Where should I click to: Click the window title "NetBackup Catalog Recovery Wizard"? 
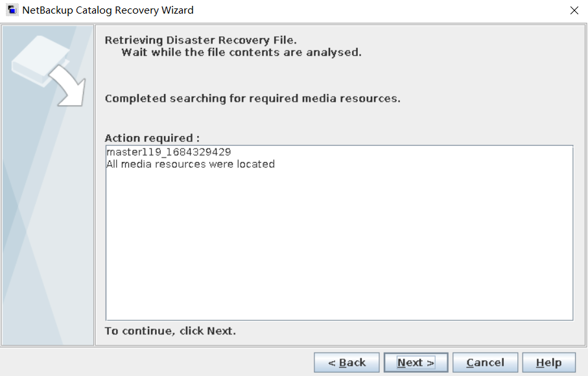(x=108, y=10)
